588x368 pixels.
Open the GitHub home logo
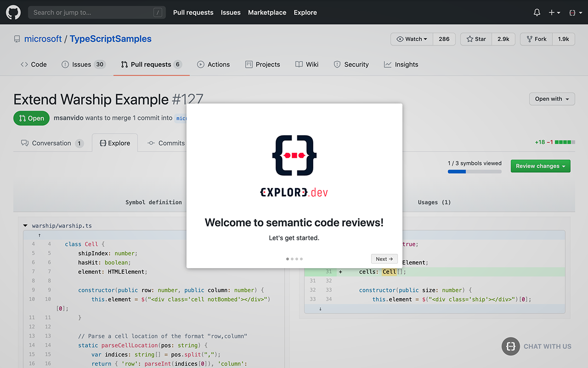coord(13,12)
